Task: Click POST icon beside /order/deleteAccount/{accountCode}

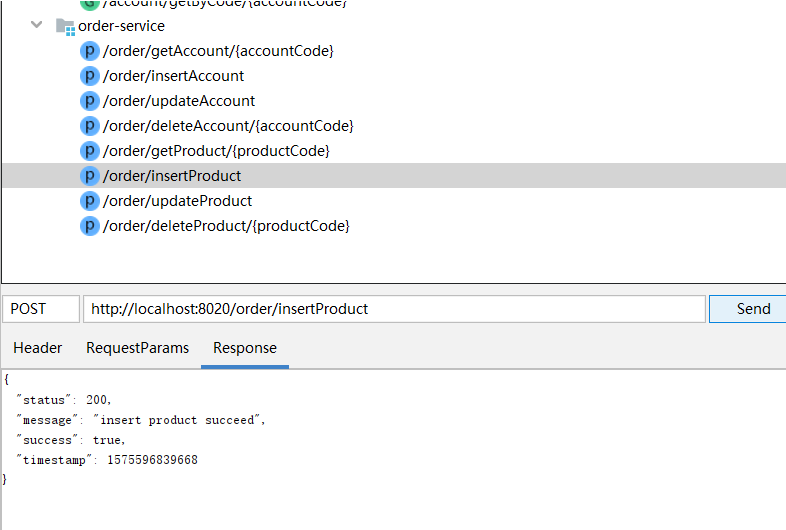Action: pos(90,126)
